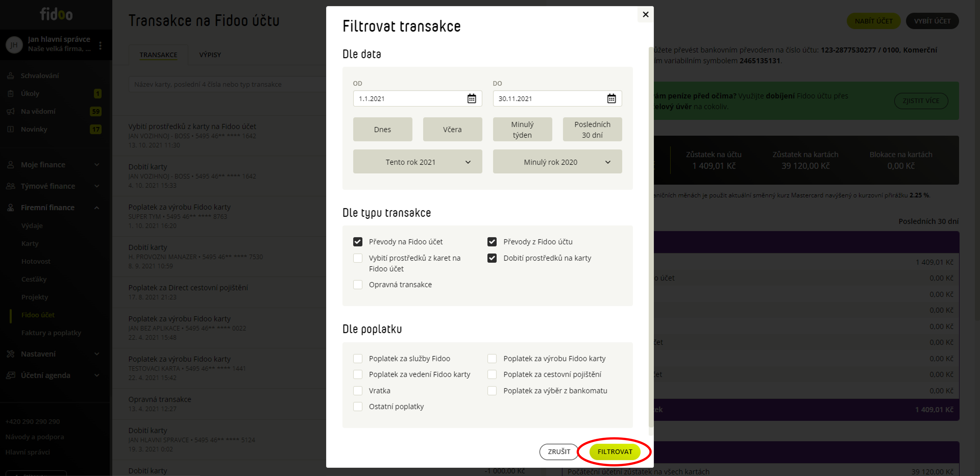Check Poplatek za výrobu Fidoo karty filter
Screen dimensions: 980x476
492,358
